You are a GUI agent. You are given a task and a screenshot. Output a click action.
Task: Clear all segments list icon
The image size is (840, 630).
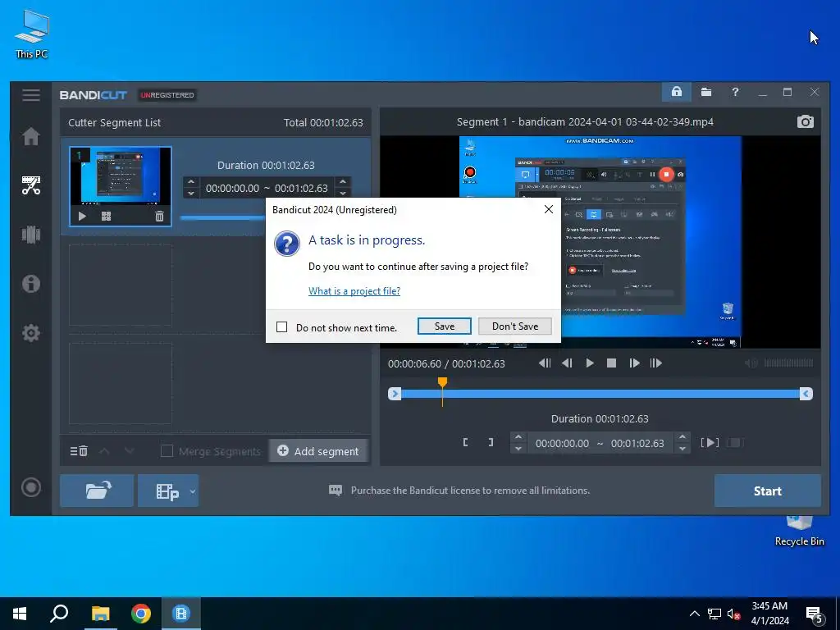click(79, 451)
